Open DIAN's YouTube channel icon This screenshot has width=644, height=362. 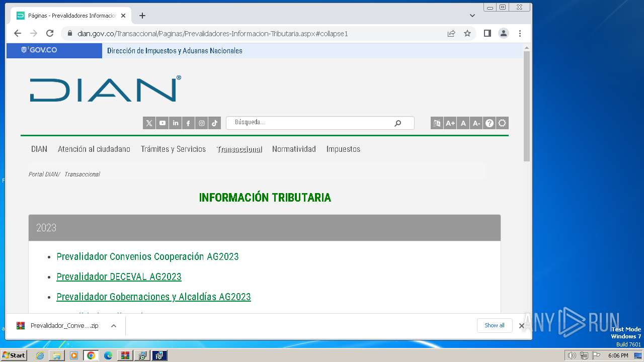pyautogui.click(x=163, y=123)
